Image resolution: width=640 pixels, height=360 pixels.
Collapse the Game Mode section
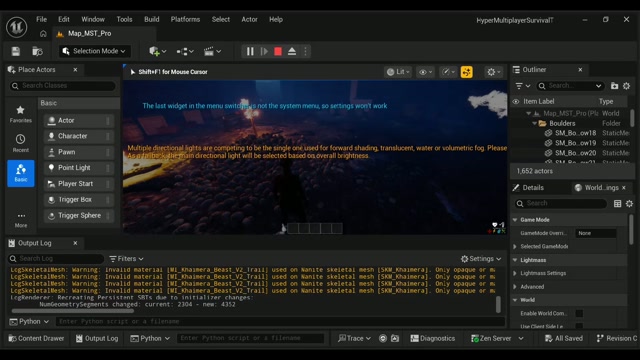tap(515, 220)
